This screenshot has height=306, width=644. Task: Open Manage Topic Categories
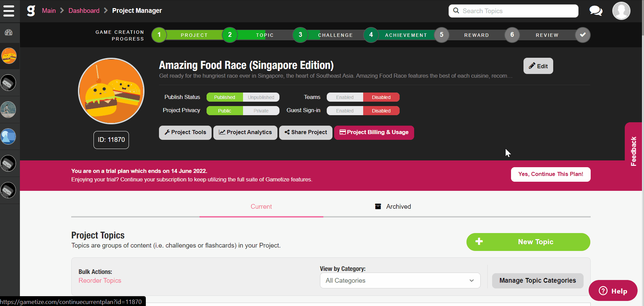tap(538, 281)
